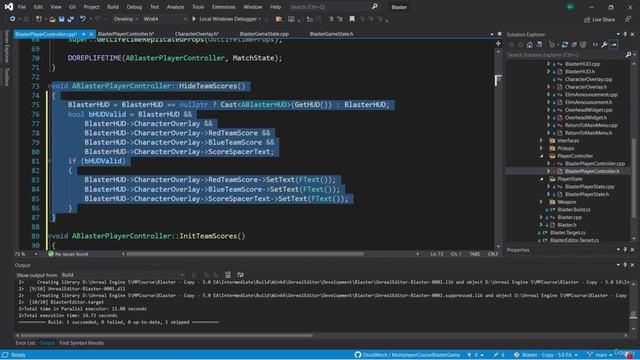Open the Develop configuration dropdown

tap(125, 19)
